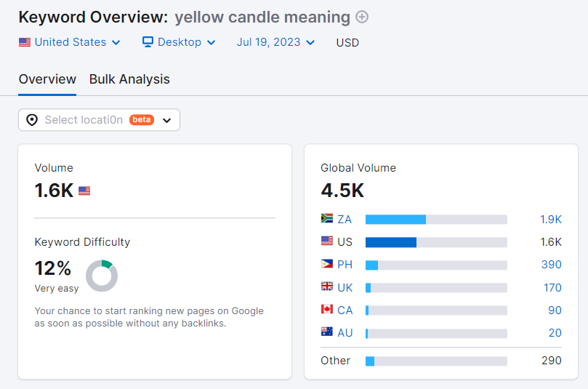Expand the Select location dropdown

pyautogui.click(x=99, y=120)
